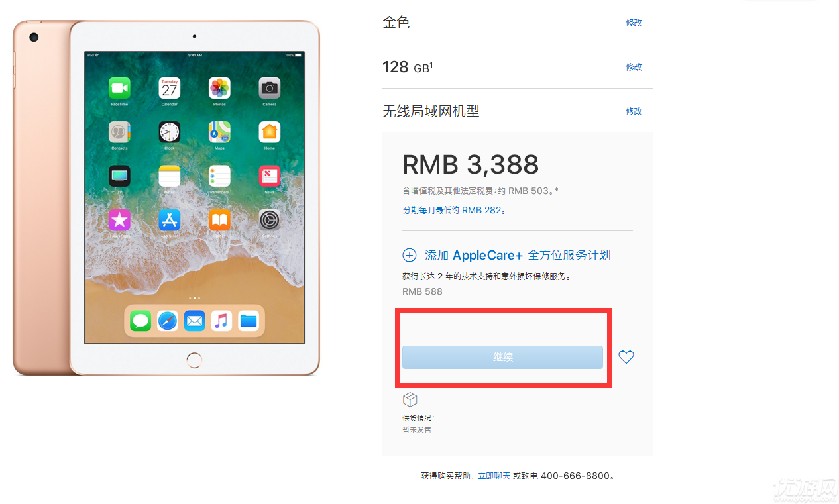Click the Safari icon in iPad dock
The width and height of the screenshot is (839, 504).
click(x=168, y=321)
